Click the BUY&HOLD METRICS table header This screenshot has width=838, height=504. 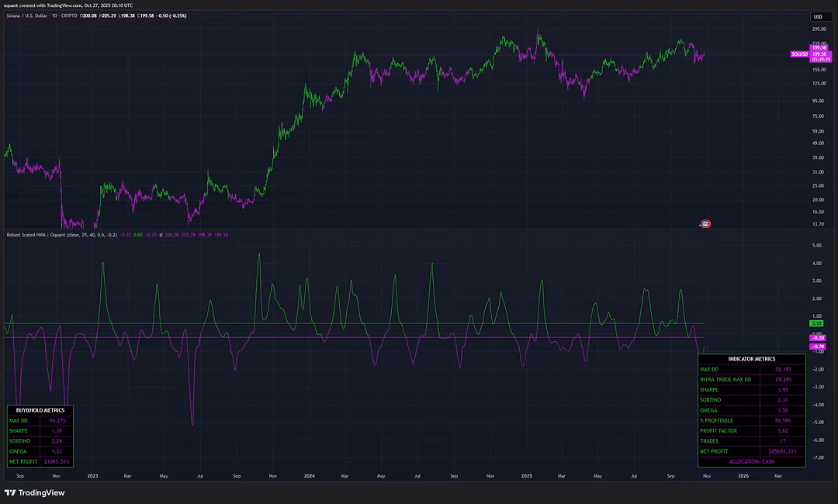pyautogui.click(x=40, y=409)
